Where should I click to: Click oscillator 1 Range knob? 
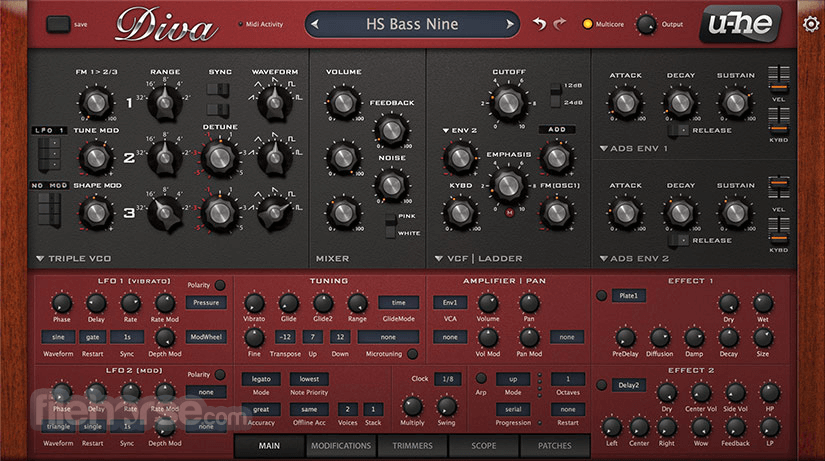pyautogui.click(x=165, y=103)
